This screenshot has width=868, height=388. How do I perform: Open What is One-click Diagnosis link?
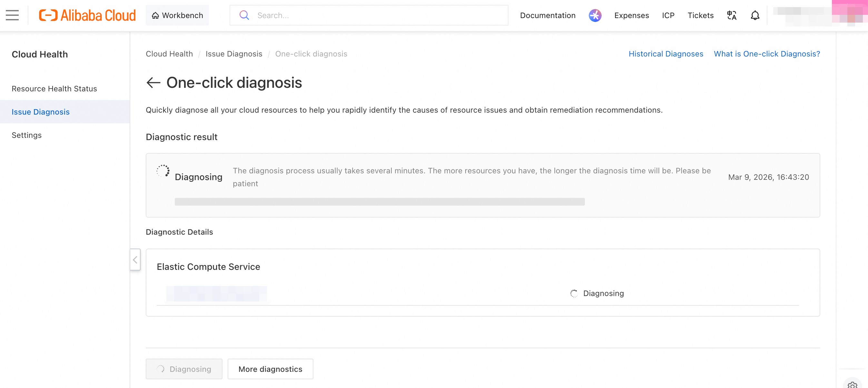(767, 54)
